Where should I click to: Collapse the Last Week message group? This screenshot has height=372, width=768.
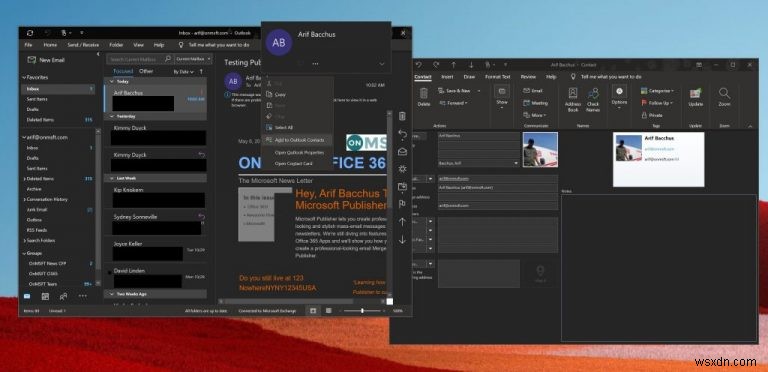pyautogui.click(x=112, y=179)
